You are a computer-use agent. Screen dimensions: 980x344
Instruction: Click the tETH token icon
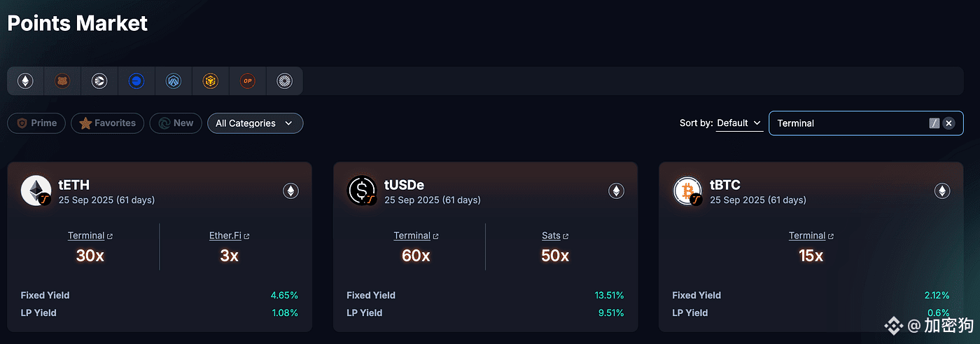tap(36, 191)
